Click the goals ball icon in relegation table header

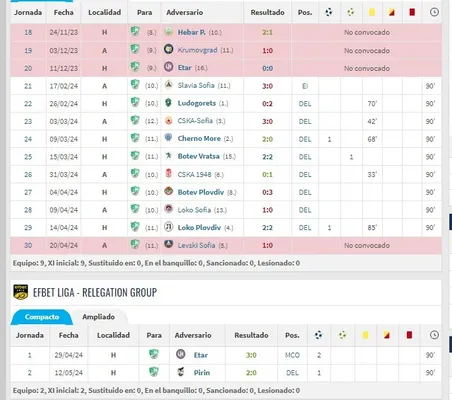coord(318,335)
